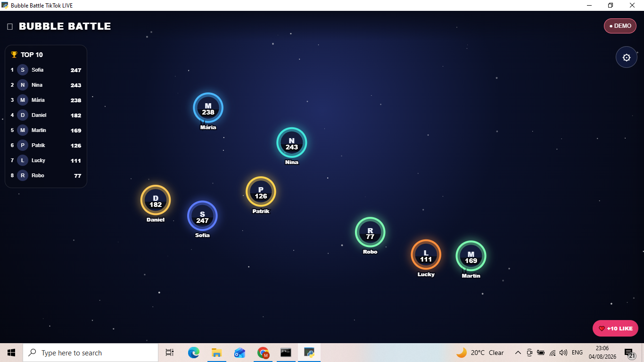
Task: Select Nina's N avatar in the leaderboard
Action: 23,85
